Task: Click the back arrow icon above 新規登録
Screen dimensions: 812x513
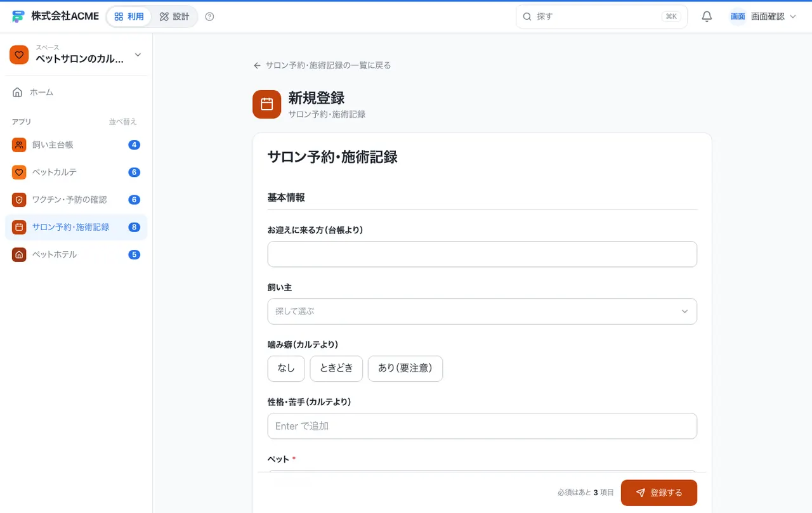Action: (x=257, y=65)
